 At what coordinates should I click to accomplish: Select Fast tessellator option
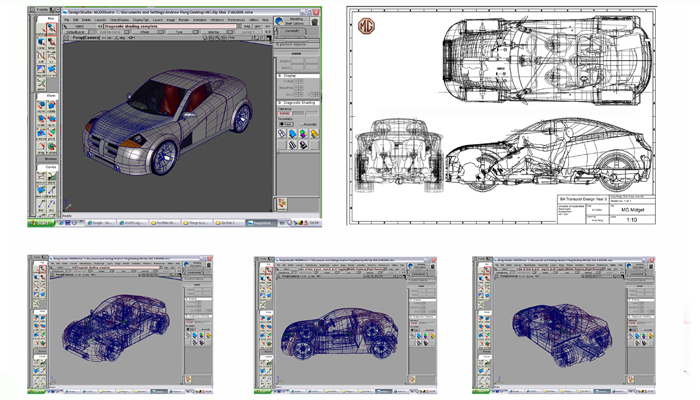pos(287,124)
